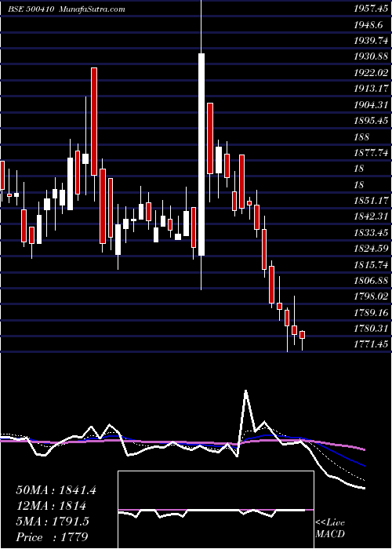Click the 1904.31 price axis label
Screen dimensions: 392x549
(371, 104)
